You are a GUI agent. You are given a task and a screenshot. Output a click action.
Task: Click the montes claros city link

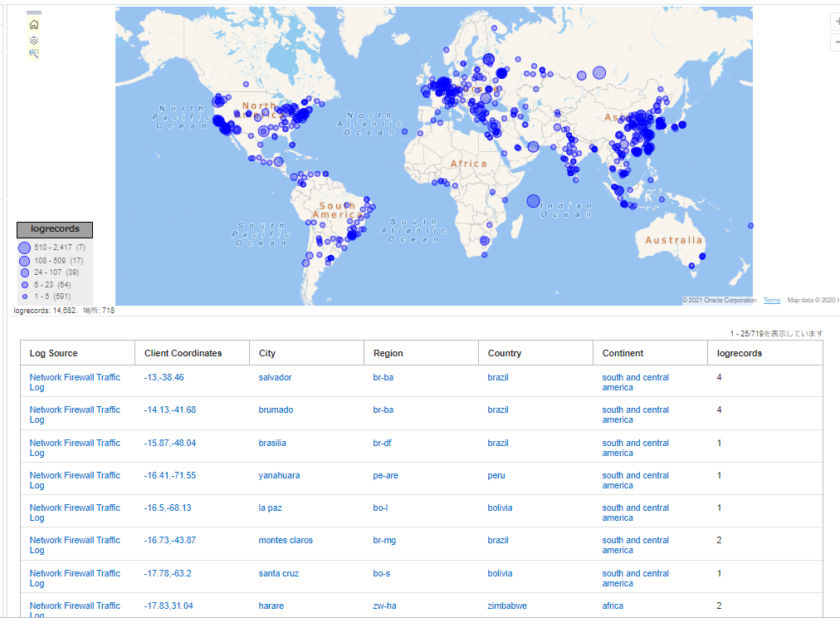(x=286, y=540)
